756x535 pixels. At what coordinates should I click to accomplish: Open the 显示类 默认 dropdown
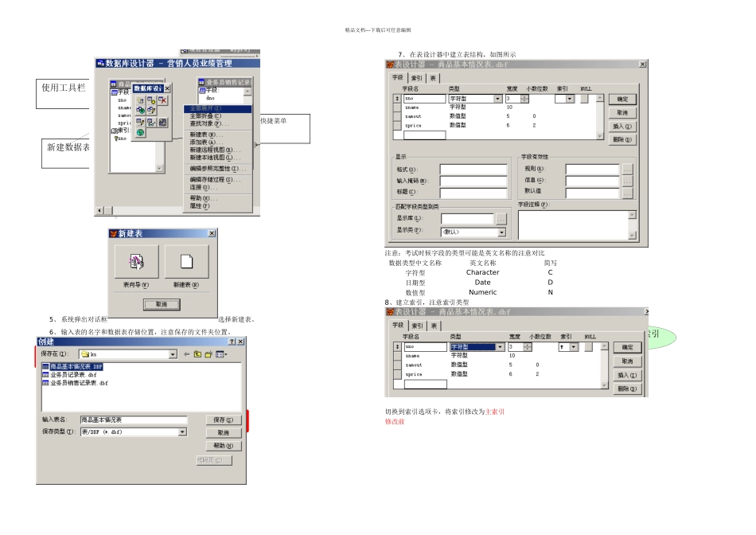(x=502, y=232)
